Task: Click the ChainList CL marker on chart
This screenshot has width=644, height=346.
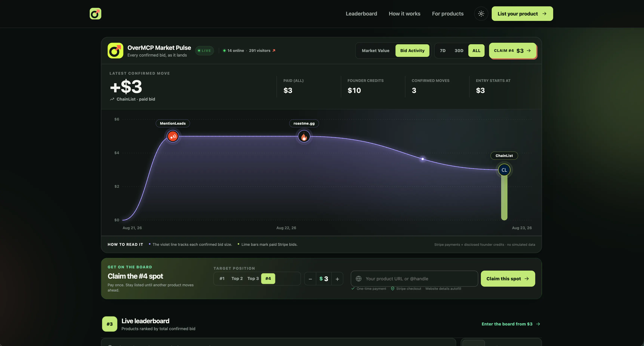Action: click(x=504, y=170)
